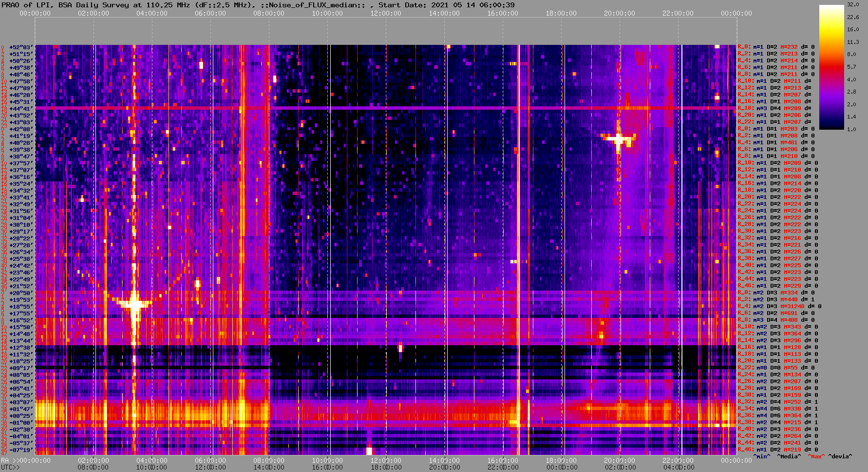
Task: Click the red '^Max^' legend label
Action: click(x=816, y=457)
